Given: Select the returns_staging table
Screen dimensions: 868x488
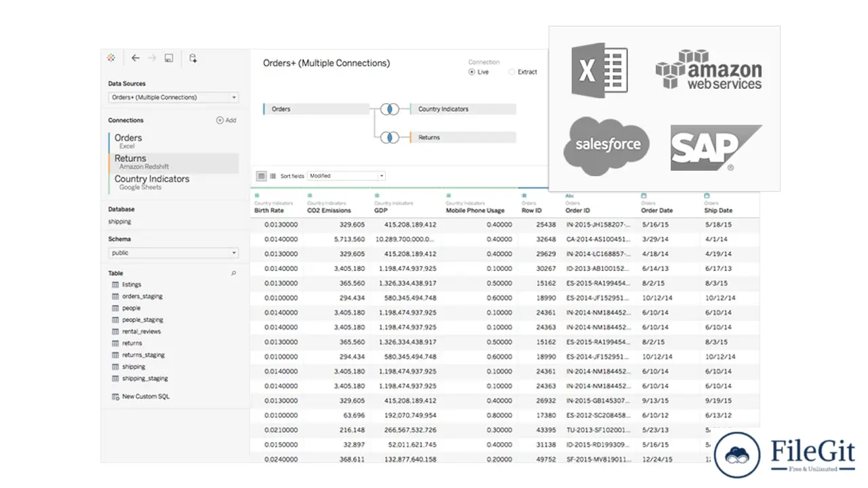Looking at the screenshot, I should 143,355.
